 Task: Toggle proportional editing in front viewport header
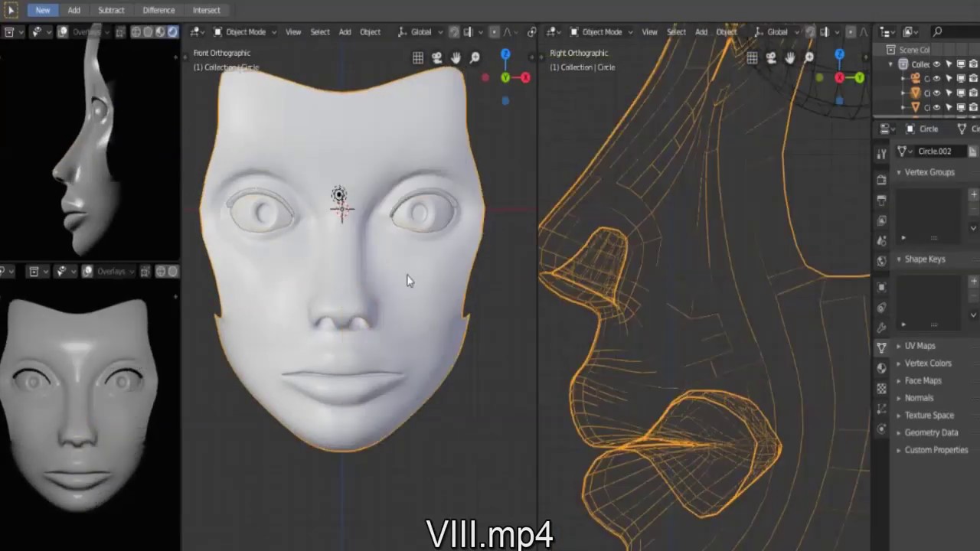tap(495, 32)
